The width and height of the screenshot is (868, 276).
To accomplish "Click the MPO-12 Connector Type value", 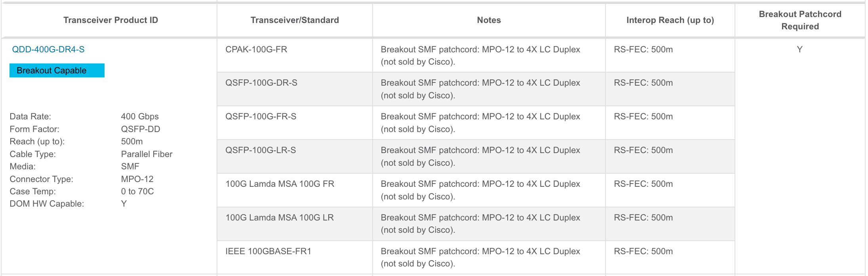I will pyautogui.click(x=137, y=179).
